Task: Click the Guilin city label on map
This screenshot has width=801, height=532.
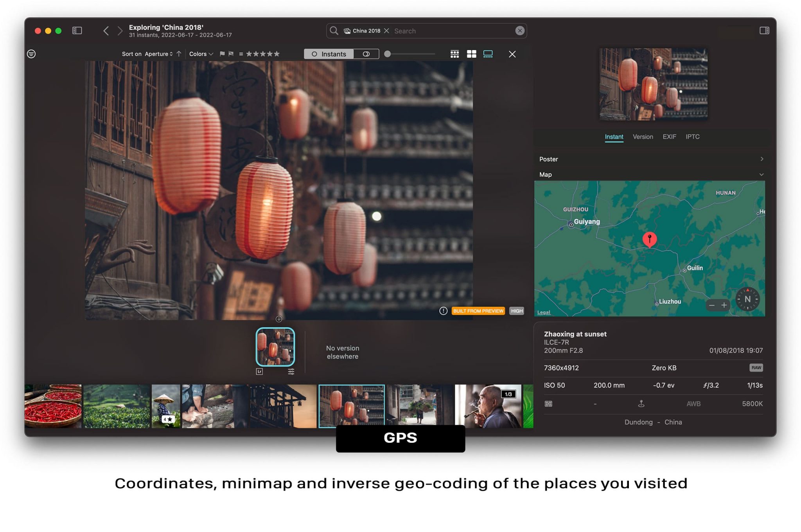Action: 695,268
